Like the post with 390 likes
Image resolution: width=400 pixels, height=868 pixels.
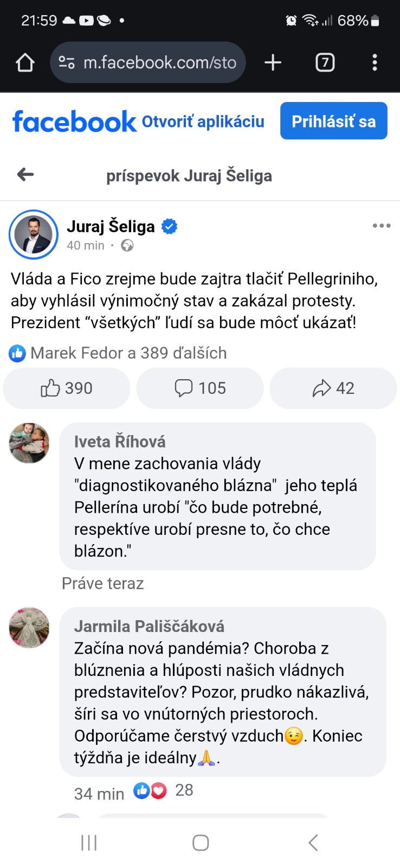(67, 388)
